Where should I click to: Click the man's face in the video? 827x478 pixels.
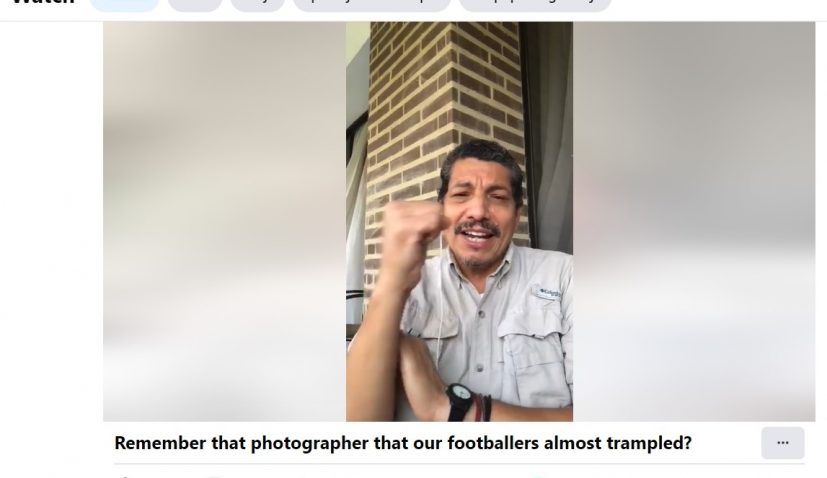coord(479,208)
